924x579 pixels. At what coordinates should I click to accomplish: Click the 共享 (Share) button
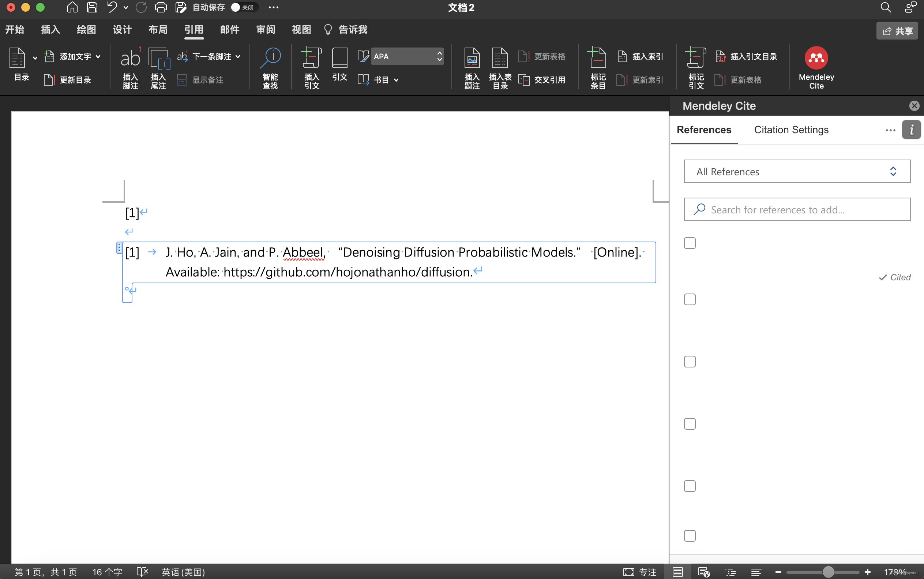click(897, 31)
